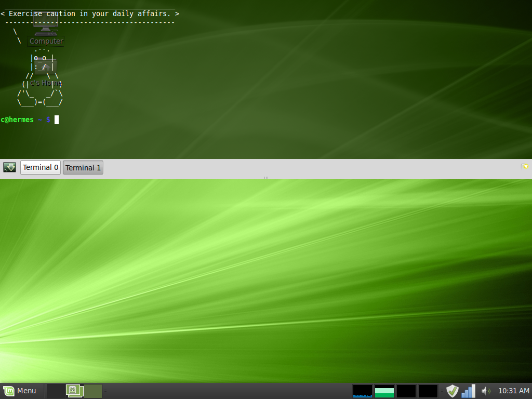
Task: Click the new tab star icon
Action: point(525,167)
